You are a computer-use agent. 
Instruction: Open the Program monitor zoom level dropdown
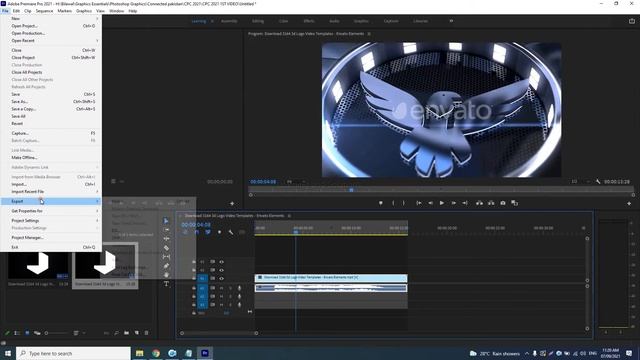296,181
